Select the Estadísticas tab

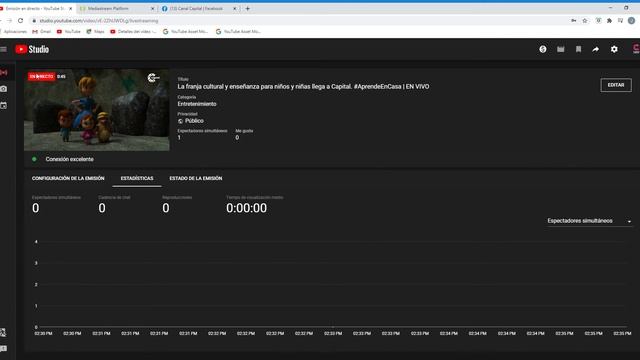137,178
